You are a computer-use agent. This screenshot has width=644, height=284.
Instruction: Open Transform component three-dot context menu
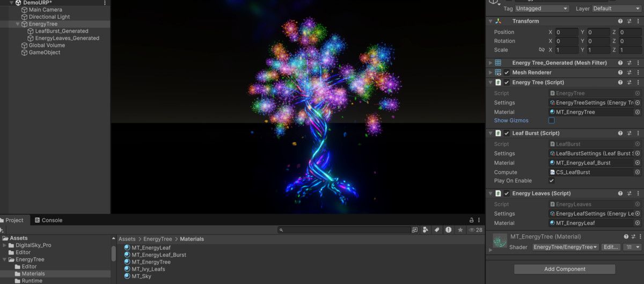coord(638,21)
